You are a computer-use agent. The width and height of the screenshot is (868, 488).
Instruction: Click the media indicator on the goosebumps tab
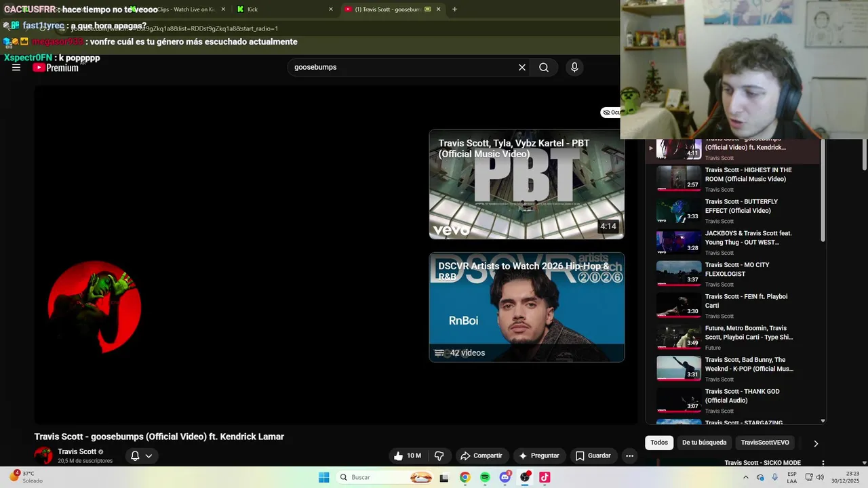click(427, 9)
